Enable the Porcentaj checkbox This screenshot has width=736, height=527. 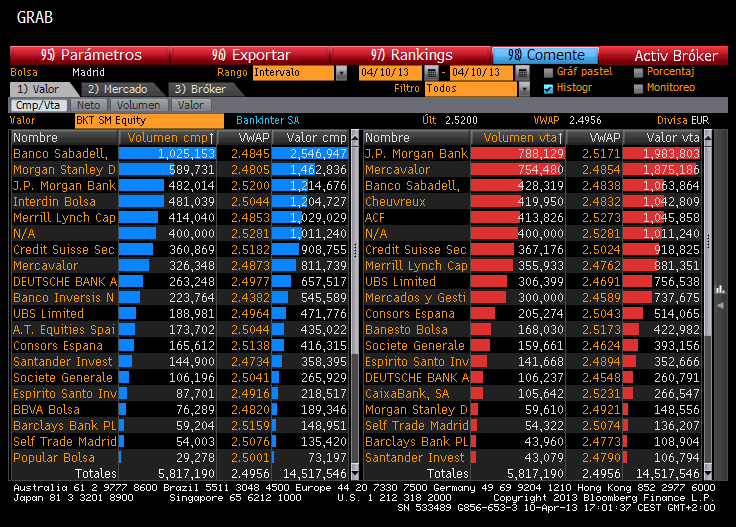[638, 73]
